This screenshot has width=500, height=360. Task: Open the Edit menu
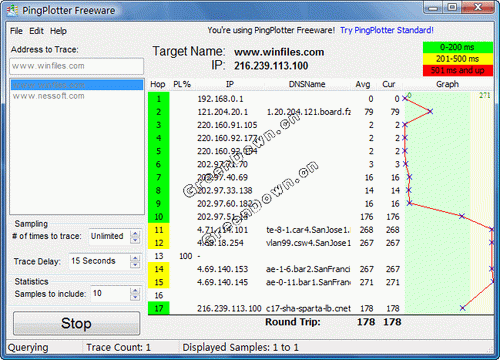pos(36,31)
